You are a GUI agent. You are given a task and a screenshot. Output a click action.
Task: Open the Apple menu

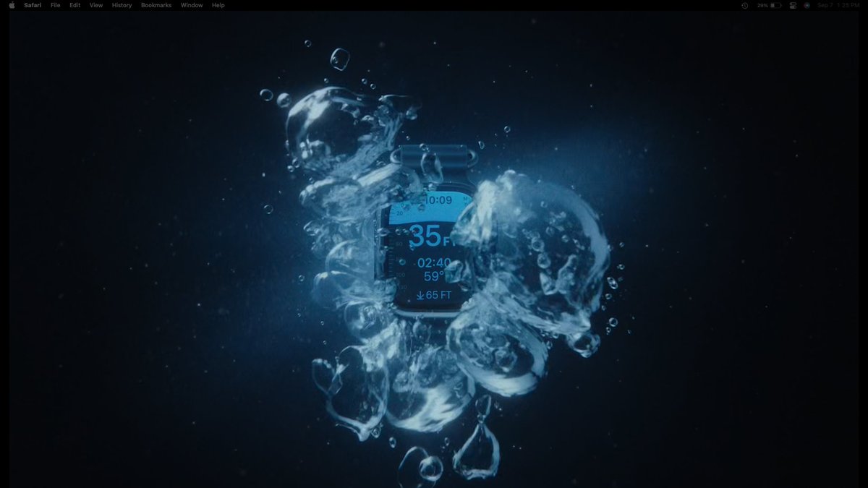point(12,5)
